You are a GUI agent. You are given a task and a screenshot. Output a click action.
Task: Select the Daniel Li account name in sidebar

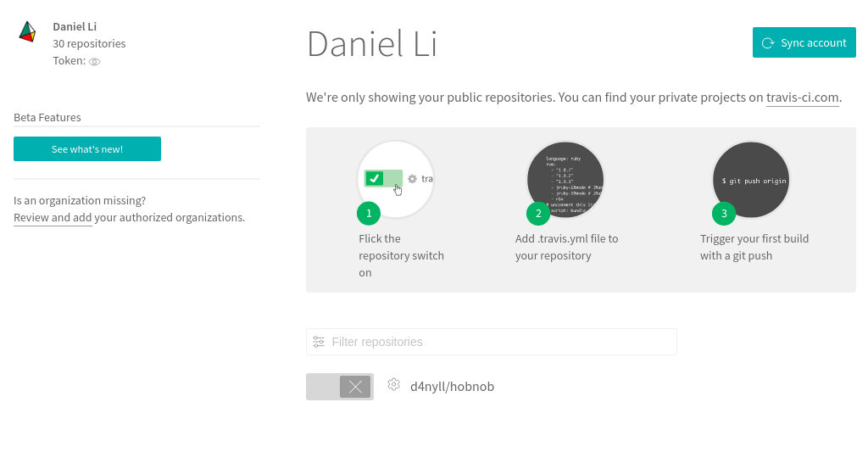pos(75,26)
